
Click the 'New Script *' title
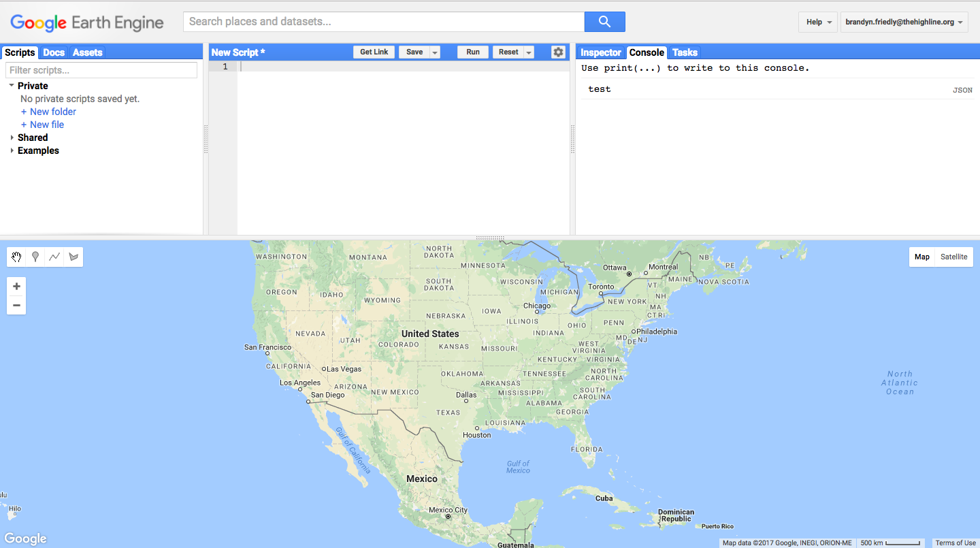click(238, 52)
